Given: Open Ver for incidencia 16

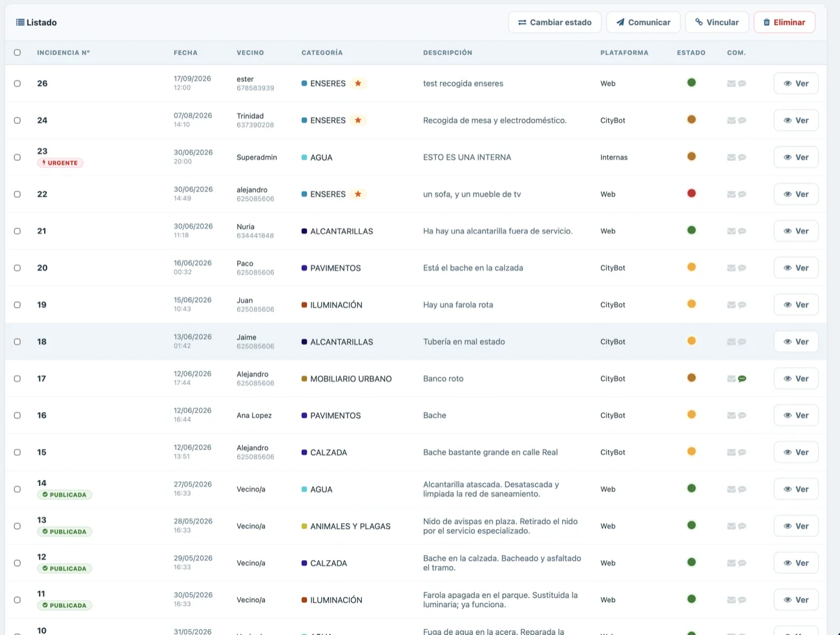Looking at the screenshot, I should [796, 415].
